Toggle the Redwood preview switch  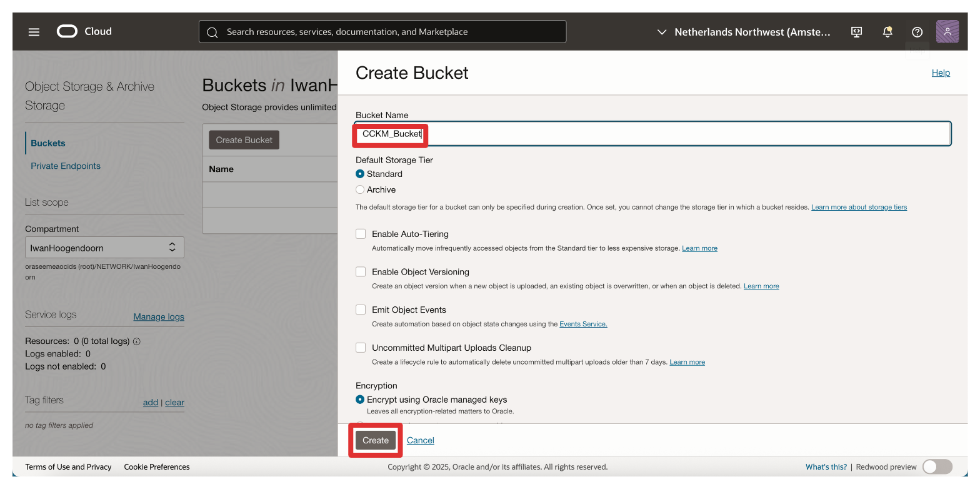(x=936, y=466)
